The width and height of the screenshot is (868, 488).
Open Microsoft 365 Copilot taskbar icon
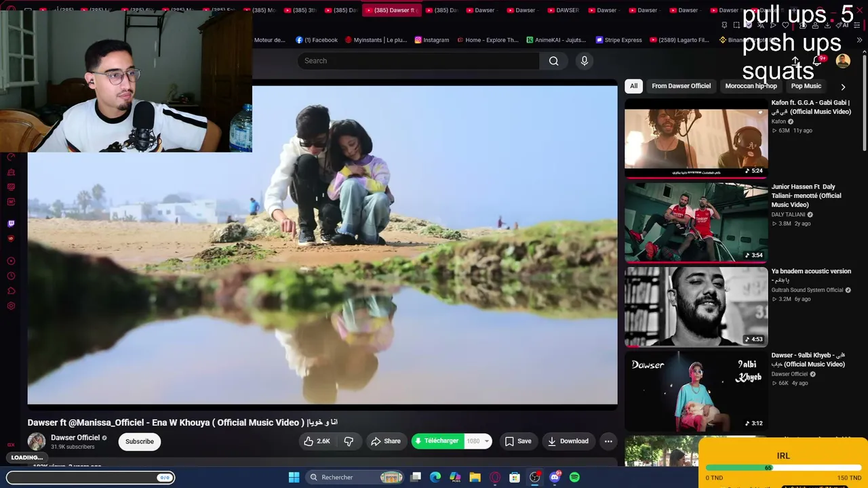(x=455, y=477)
